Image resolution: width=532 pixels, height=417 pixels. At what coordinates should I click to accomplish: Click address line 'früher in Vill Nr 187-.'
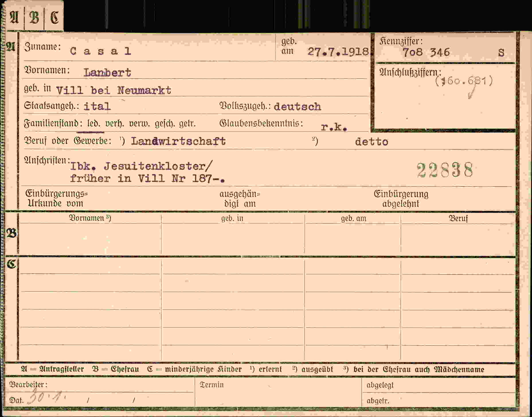[x=147, y=179]
